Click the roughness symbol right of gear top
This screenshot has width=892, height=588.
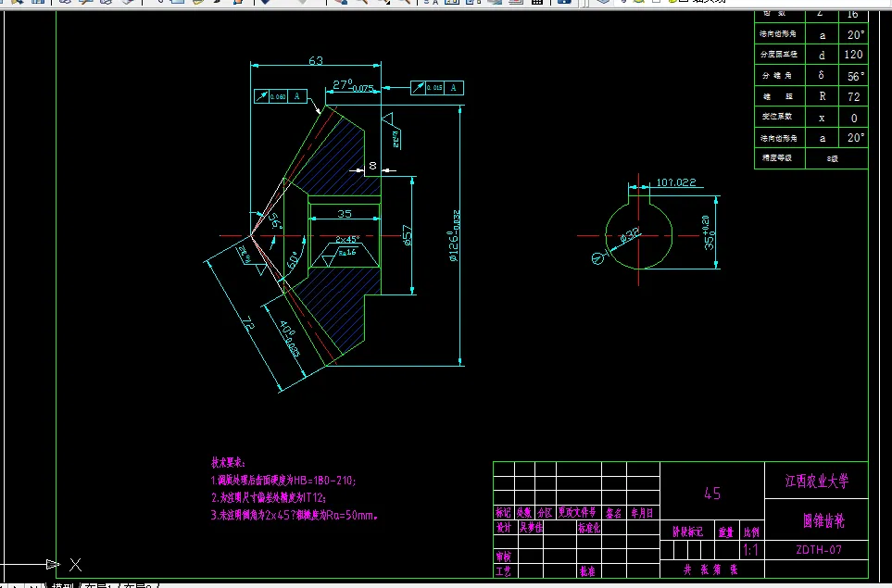(392, 131)
